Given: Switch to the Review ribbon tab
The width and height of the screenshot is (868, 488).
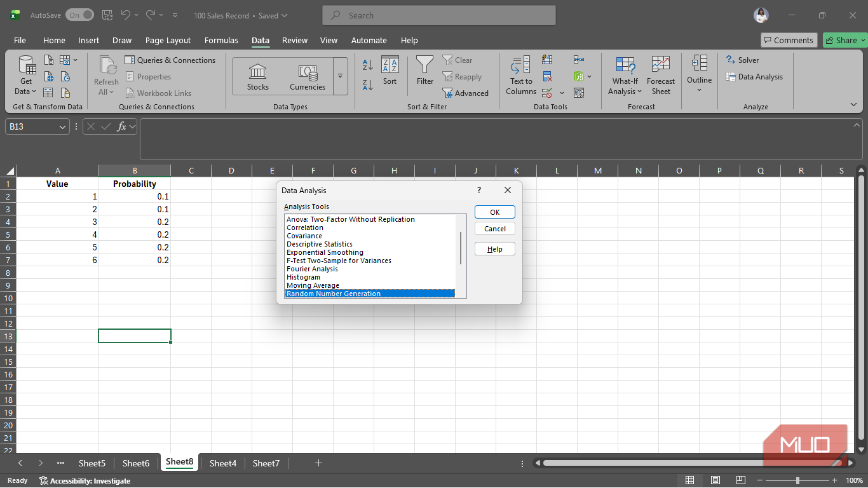Looking at the screenshot, I should point(295,40).
